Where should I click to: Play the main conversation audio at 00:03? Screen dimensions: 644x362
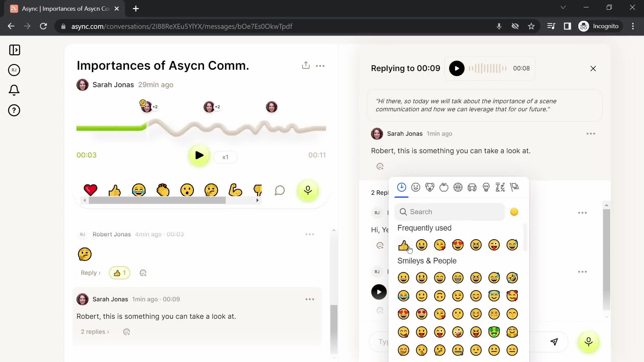click(x=200, y=156)
